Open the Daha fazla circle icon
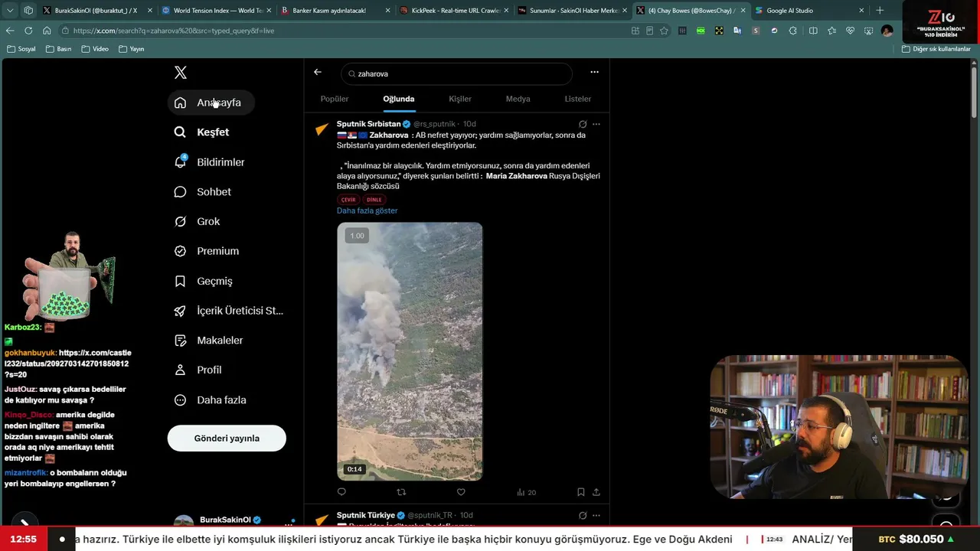Screen dimensions: 980x551 (x=180, y=400)
